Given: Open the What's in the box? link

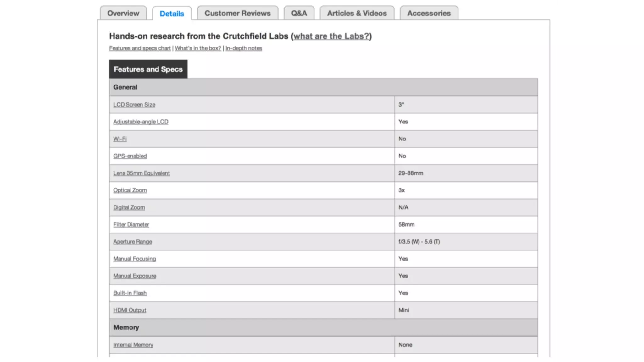Looking at the screenshot, I should click(198, 48).
